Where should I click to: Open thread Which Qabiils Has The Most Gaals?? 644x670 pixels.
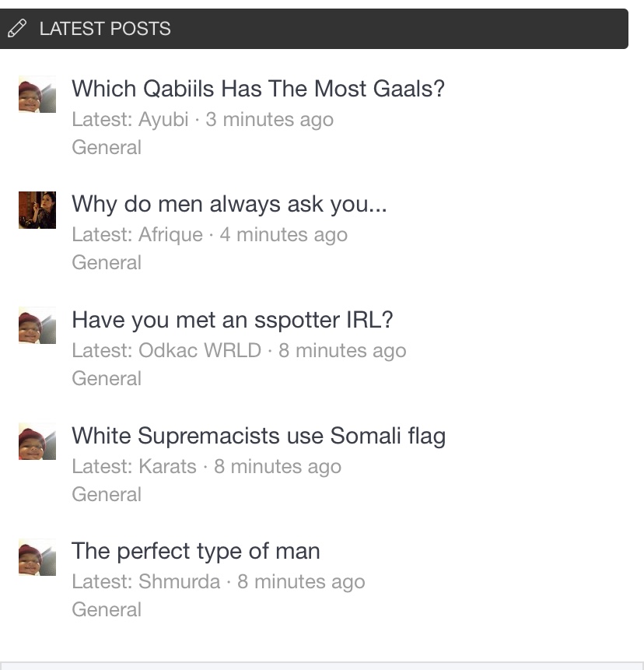[x=258, y=89]
